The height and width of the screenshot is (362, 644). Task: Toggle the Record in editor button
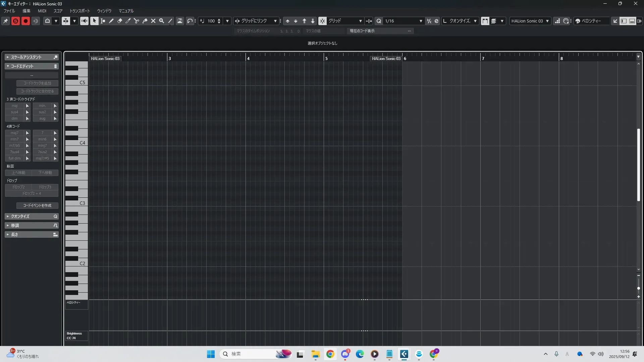coord(25,21)
